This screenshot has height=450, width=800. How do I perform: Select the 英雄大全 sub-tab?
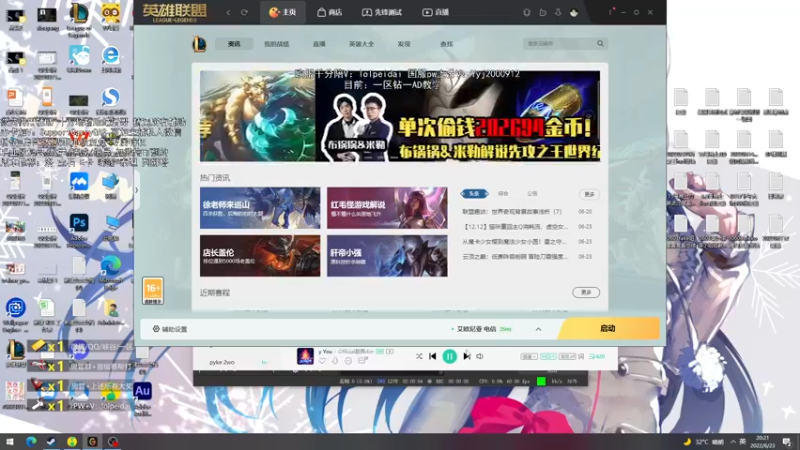361,44
